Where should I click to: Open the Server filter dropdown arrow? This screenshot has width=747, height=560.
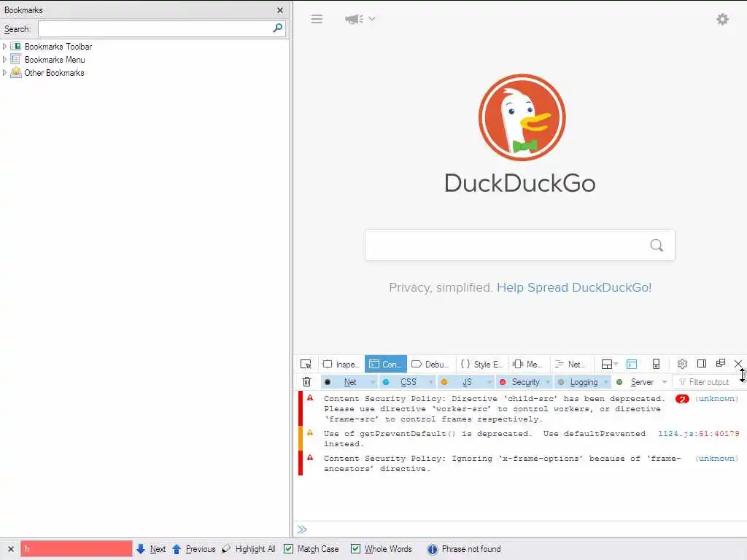coord(665,382)
